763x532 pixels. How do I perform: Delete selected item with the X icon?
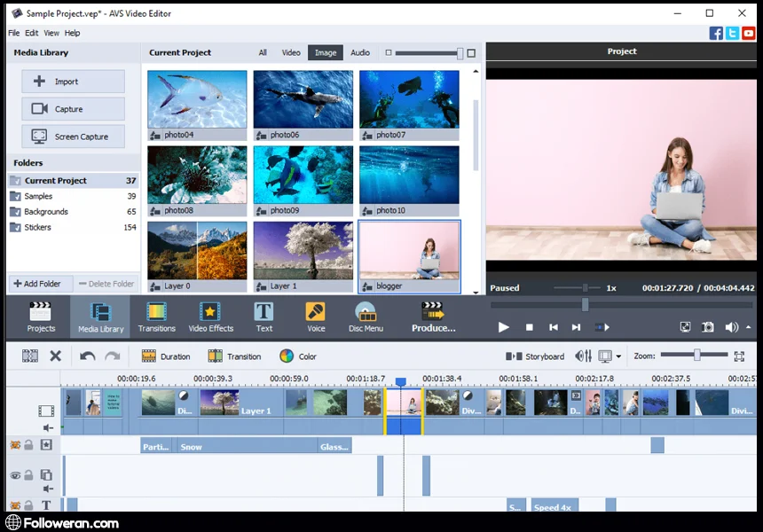click(55, 356)
